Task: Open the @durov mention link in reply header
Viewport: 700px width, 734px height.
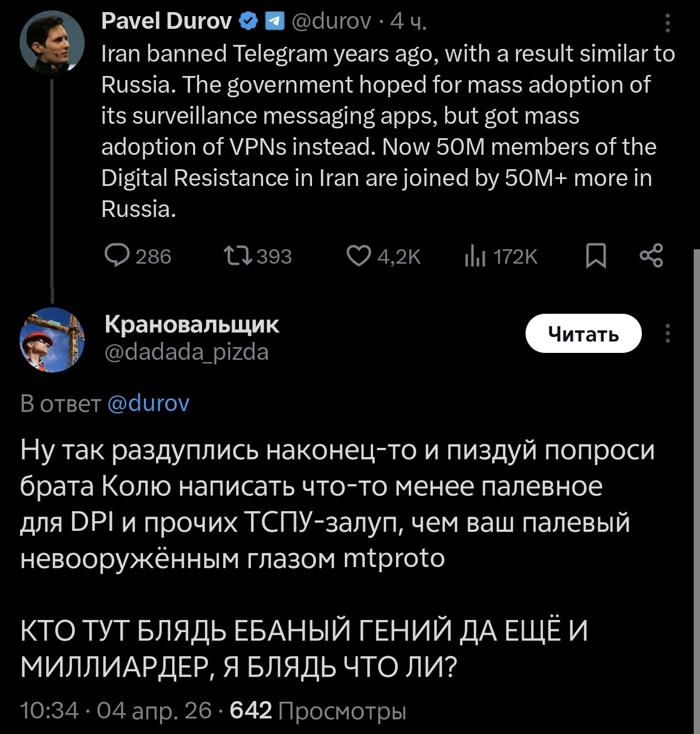Action: 149,403
